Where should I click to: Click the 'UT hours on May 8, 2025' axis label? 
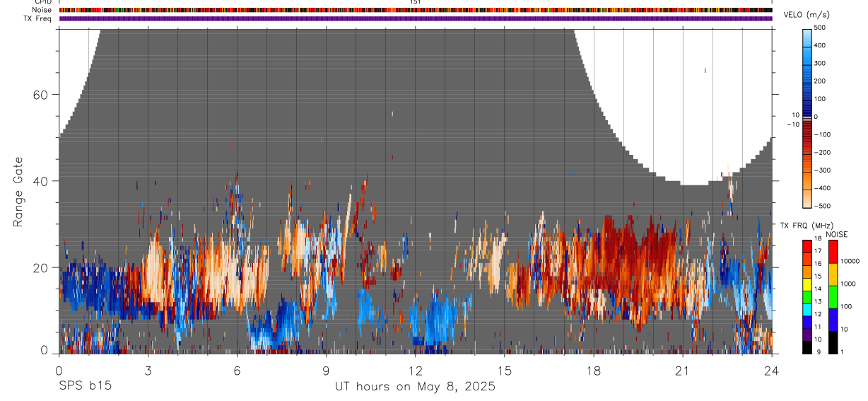tap(415, 387)
